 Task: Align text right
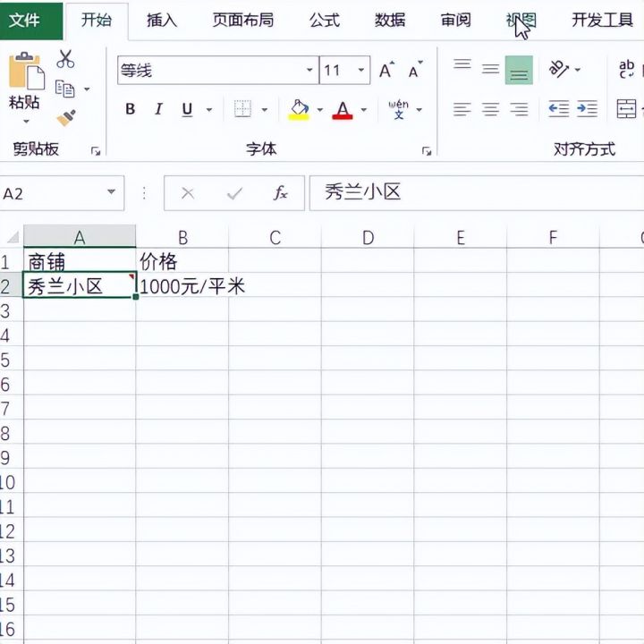click(x=519, y=109)
